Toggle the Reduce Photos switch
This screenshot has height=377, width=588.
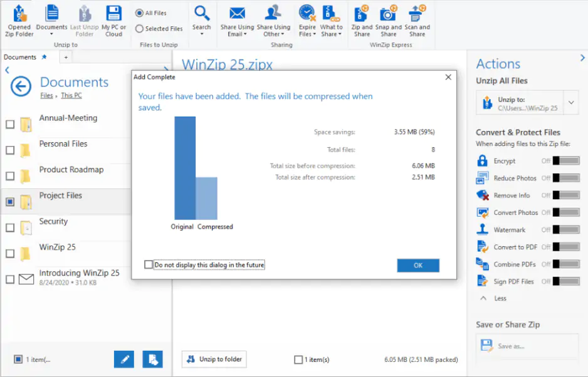[x=566, y=178]
